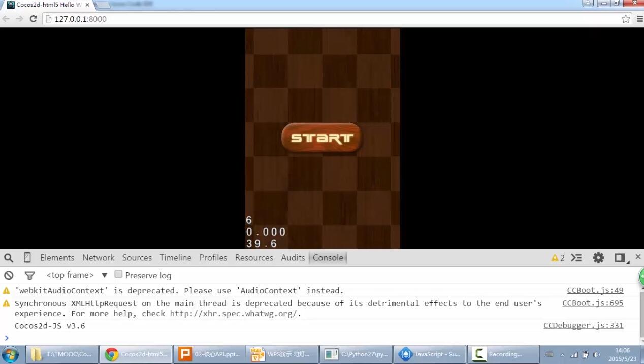Click the warnings count indicator
The height and width of the screenshot is (364, 644).
click(558, 258)
